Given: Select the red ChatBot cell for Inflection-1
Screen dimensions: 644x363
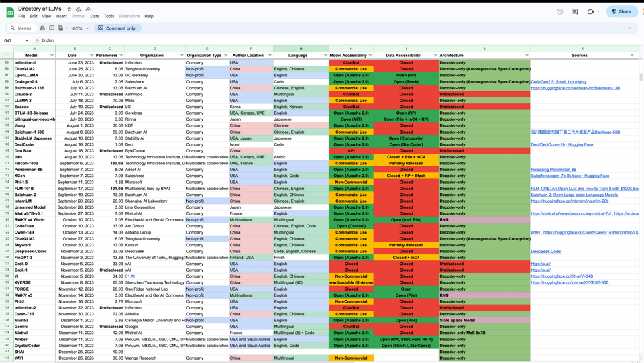Looking at the screenshot, I should (351, 63).
